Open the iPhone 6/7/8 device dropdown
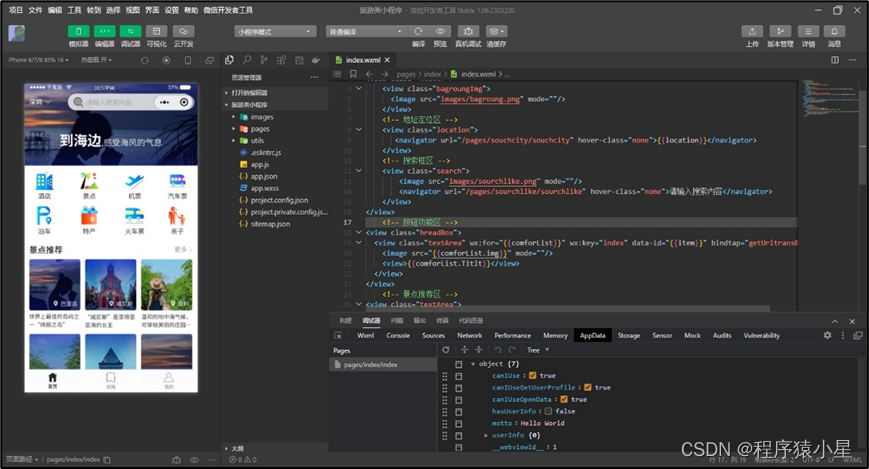Image resolution: width=869 pixels, height=469 pixels. (x=38, y=60)
